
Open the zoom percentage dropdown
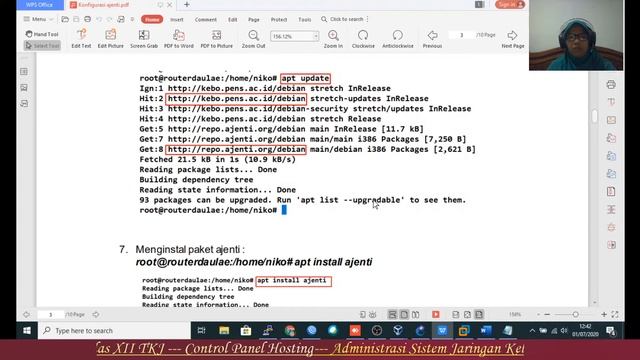pos(316,36)
